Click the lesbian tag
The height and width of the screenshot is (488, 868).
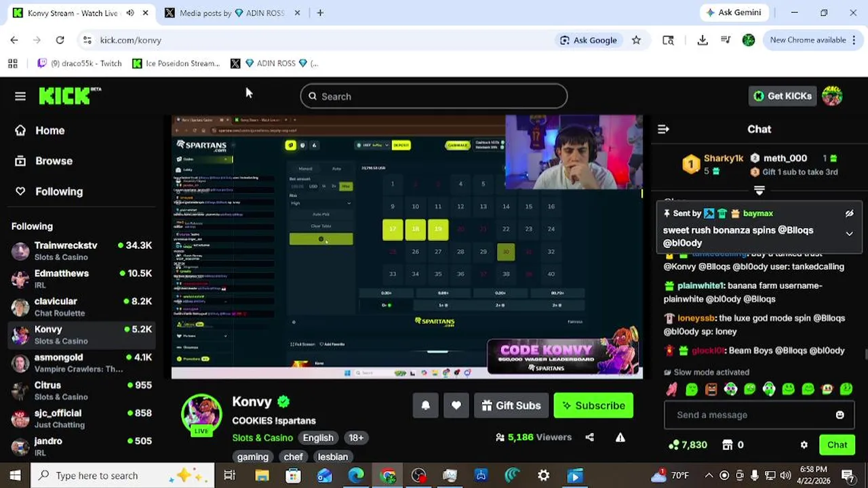tap(332, 456)
